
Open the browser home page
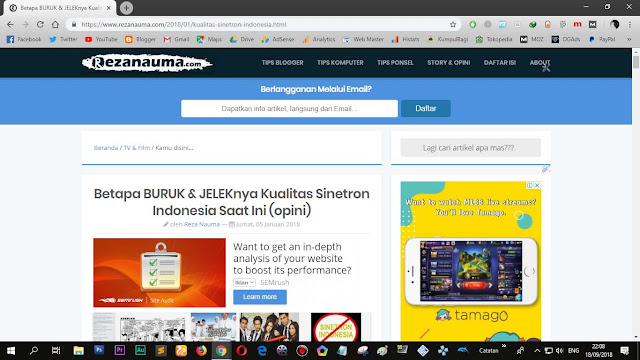coord(55,24)
